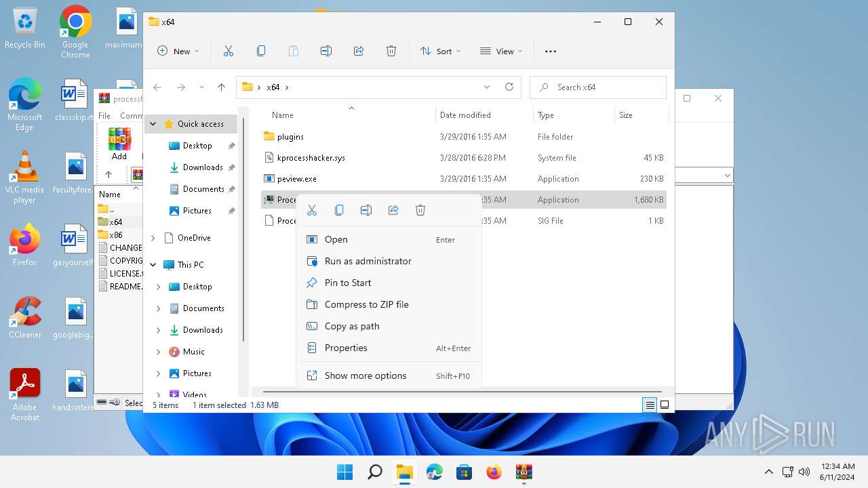
Task: Open Microsoft Store from taskbar
Action: (464, 472)
